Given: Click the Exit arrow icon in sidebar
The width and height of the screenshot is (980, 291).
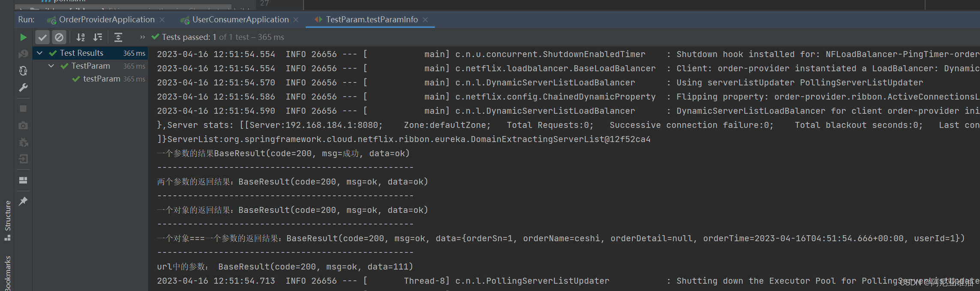Looking at the screenshot, I should click(23, 159).
